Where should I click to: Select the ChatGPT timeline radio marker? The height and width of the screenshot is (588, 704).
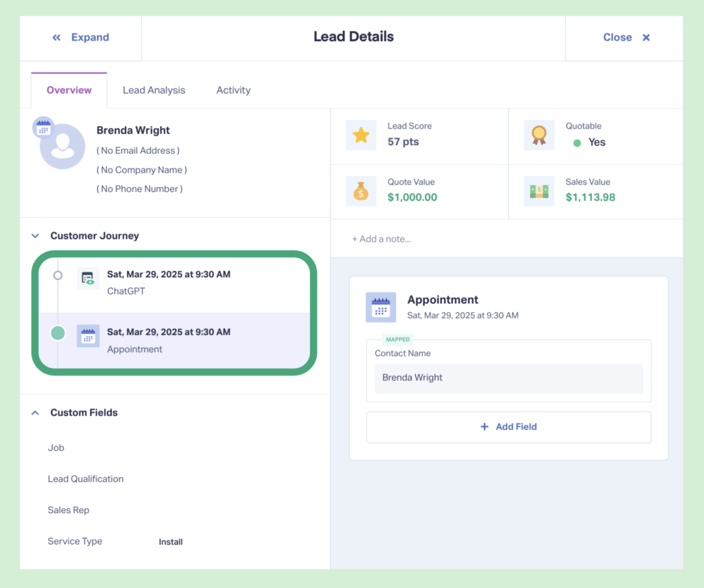click(58, 275)
